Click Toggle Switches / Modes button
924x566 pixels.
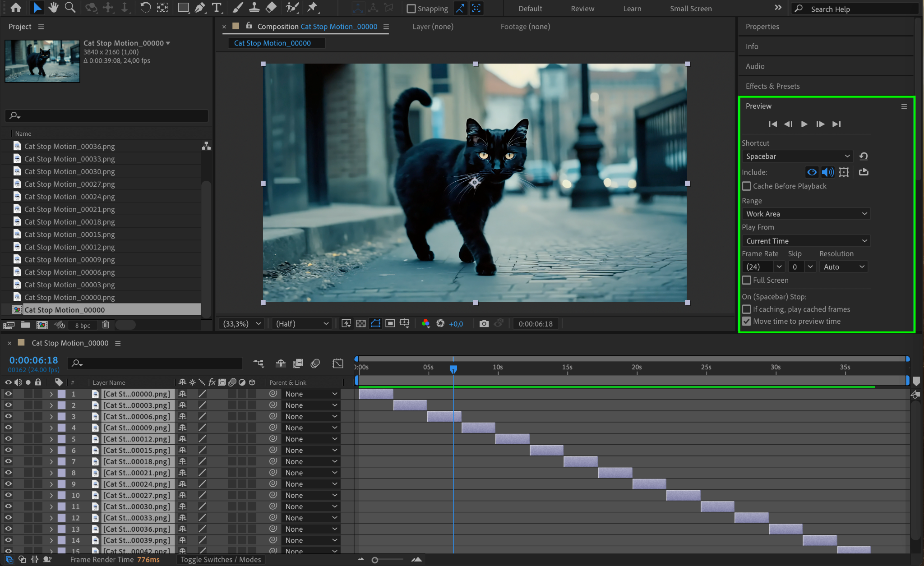[221, 559]
